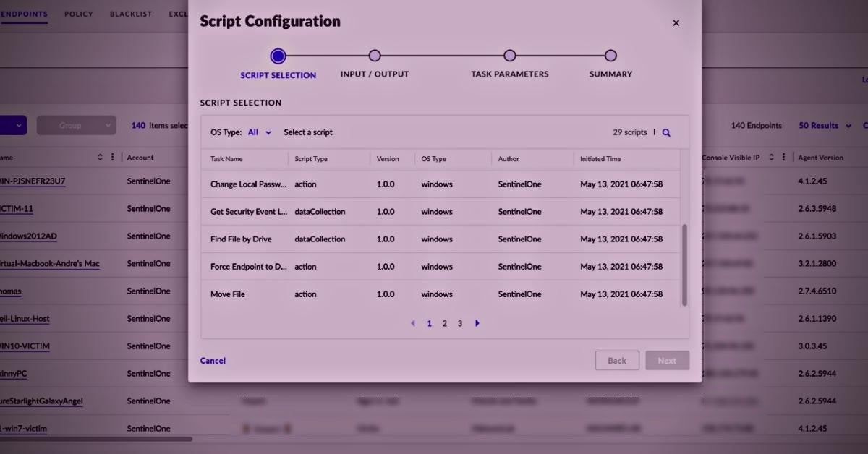Viewport: 868px width, 454px height.
Task: Click the Cancel link
Action: 213,361
